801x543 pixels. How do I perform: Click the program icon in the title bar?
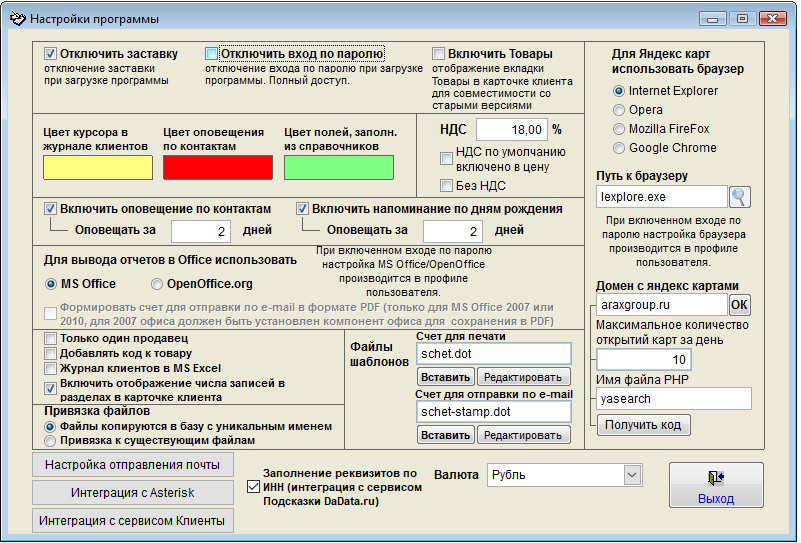(17, 19)
